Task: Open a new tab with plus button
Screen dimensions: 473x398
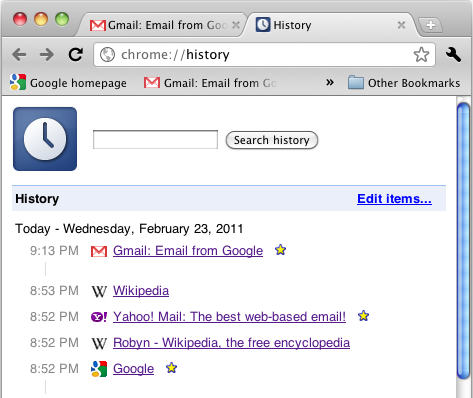Action: click(430, 25)
